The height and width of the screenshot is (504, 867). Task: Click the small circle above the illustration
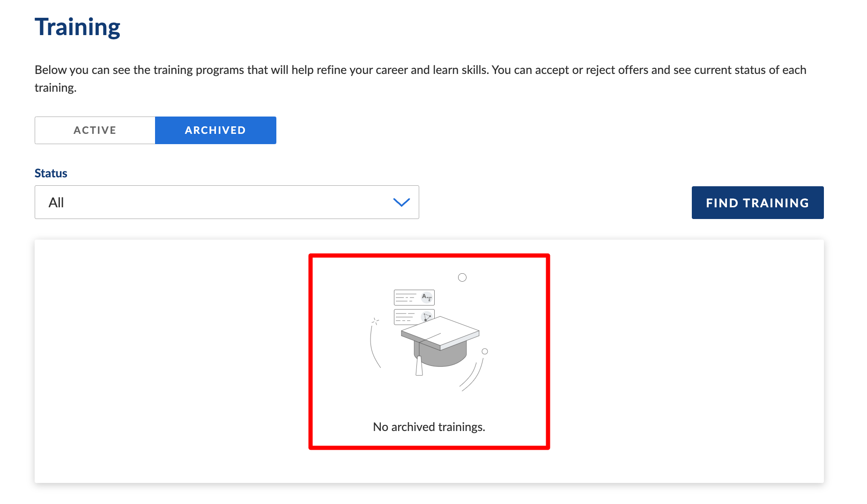(462, 278)
